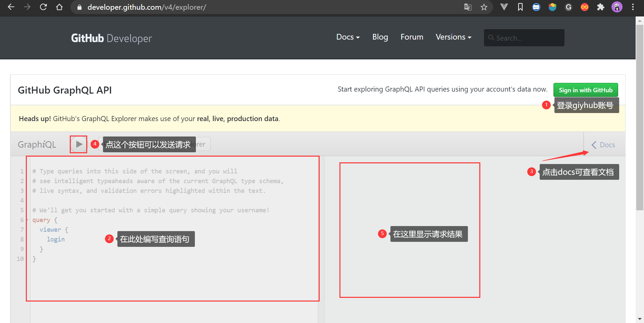Image resolution: width=644 pixels, height=323 pixels.
Task: Click the blue tab-collapse extension icon
Action: (536, 7)
